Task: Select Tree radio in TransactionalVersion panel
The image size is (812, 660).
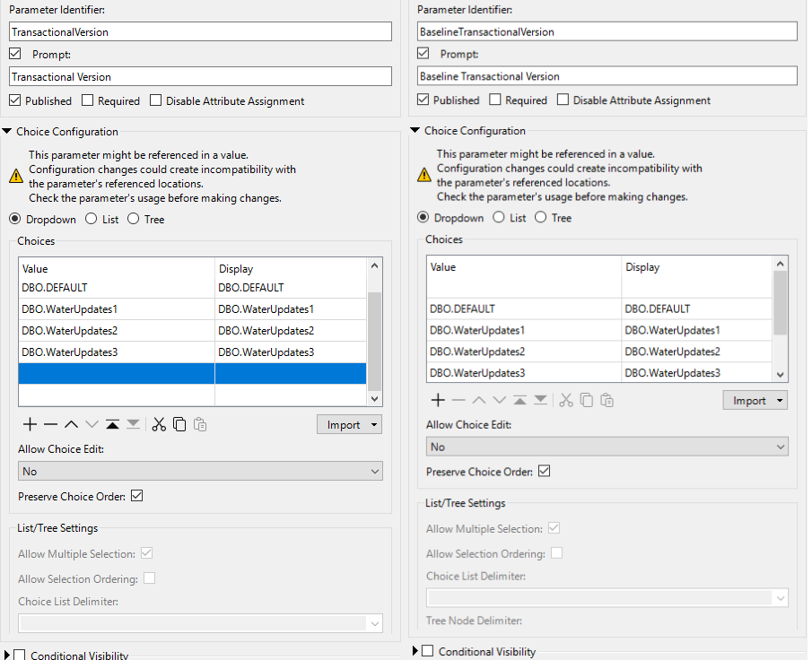Action: (133, 219)
